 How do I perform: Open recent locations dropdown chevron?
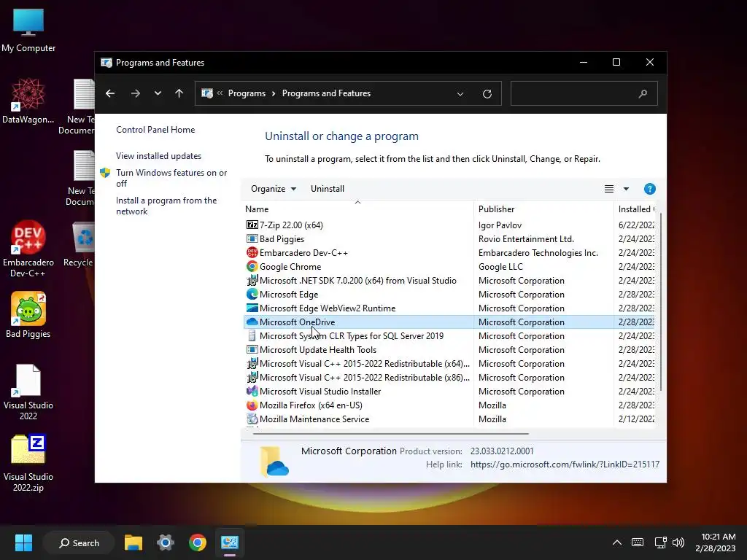pyautogui.click(x=158, y=93)
